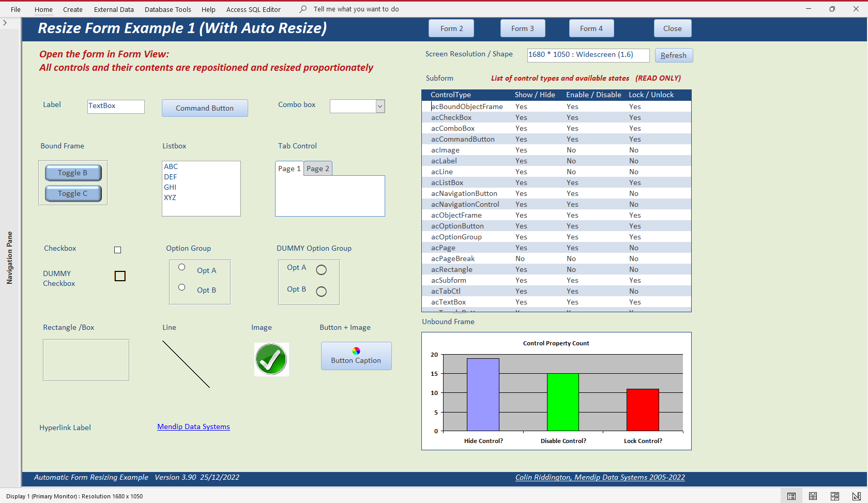The width and height of the screenshot is (868, 503).
Task: Open the File menu
Action: pos(16,9)
